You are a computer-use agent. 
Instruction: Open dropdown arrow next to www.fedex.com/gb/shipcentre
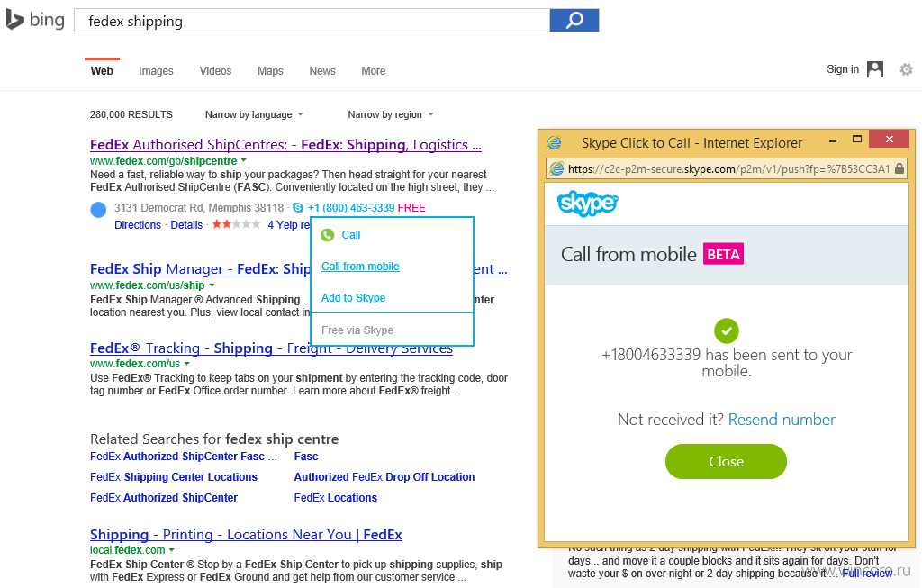tap(243, 160)
